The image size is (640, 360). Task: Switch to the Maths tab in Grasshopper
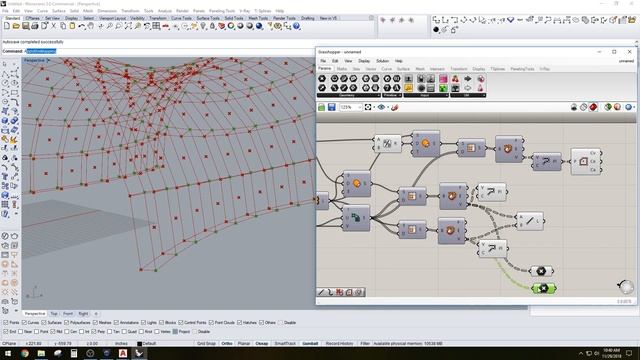(x=342, y=69)
